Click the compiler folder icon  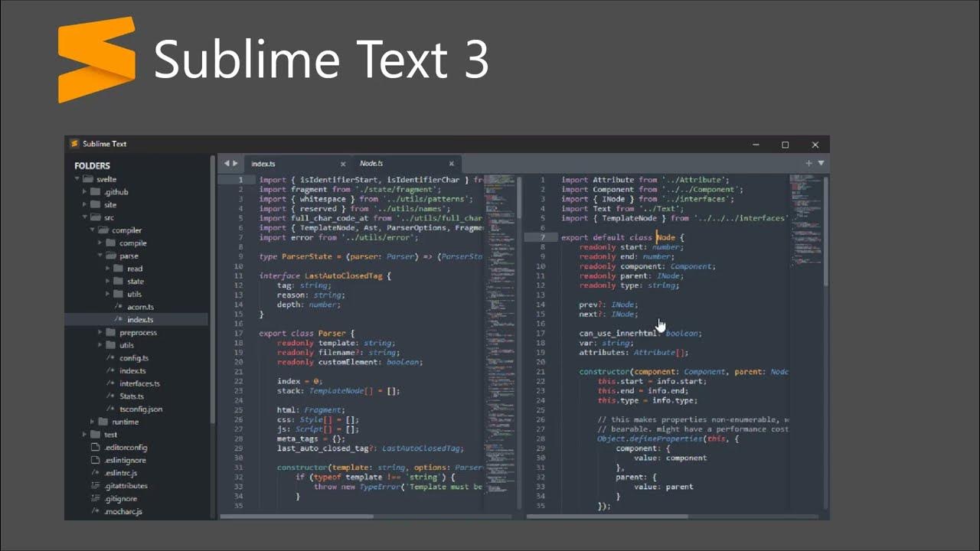[x=103, y=230]
